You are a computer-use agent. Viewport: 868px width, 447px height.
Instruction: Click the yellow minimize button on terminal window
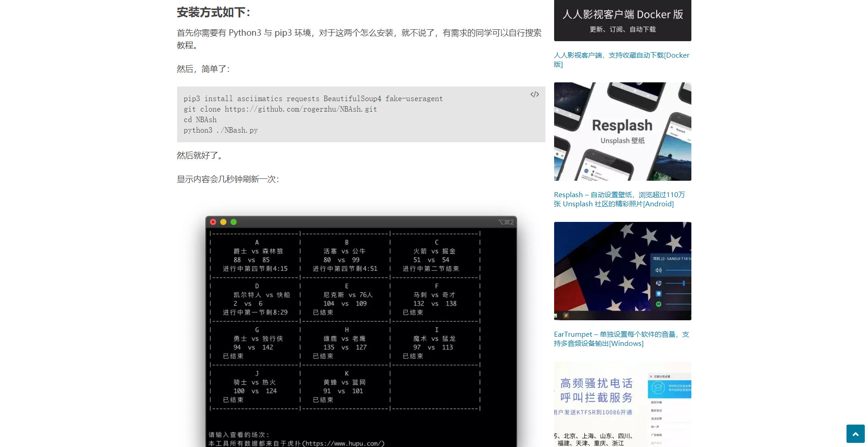(223, 222)
